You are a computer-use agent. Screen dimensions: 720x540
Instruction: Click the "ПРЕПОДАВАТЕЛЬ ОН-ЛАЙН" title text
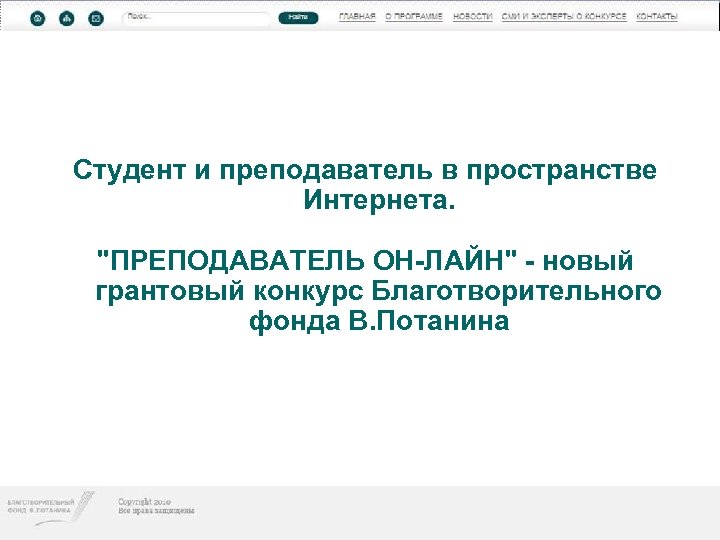click(307, 260)
